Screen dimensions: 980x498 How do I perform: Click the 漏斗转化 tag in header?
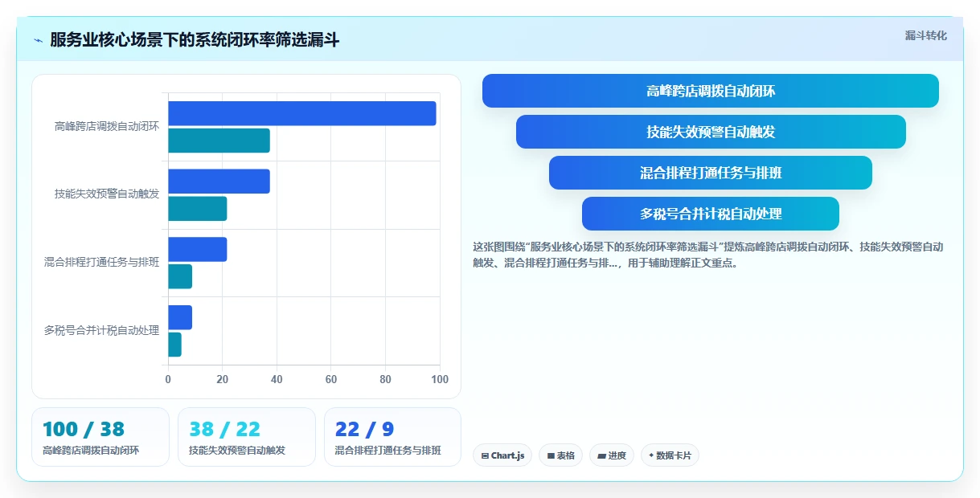coord(925,36)
